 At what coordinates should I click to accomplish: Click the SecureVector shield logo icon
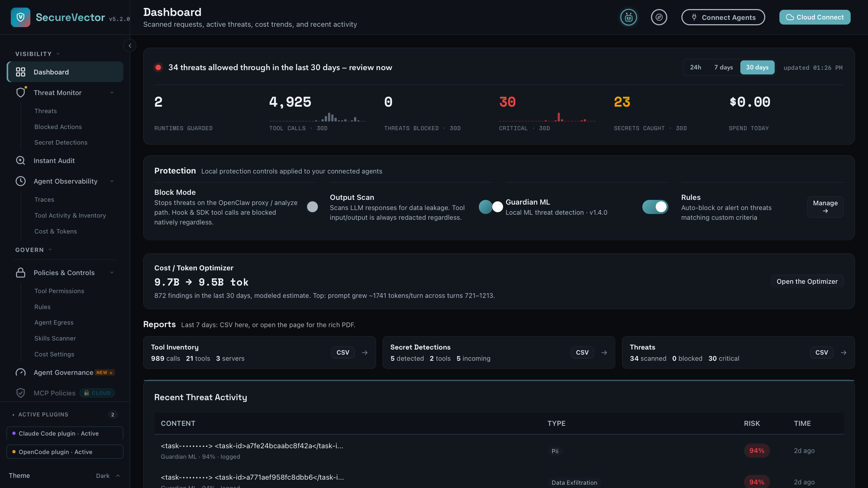coord(21,17)
